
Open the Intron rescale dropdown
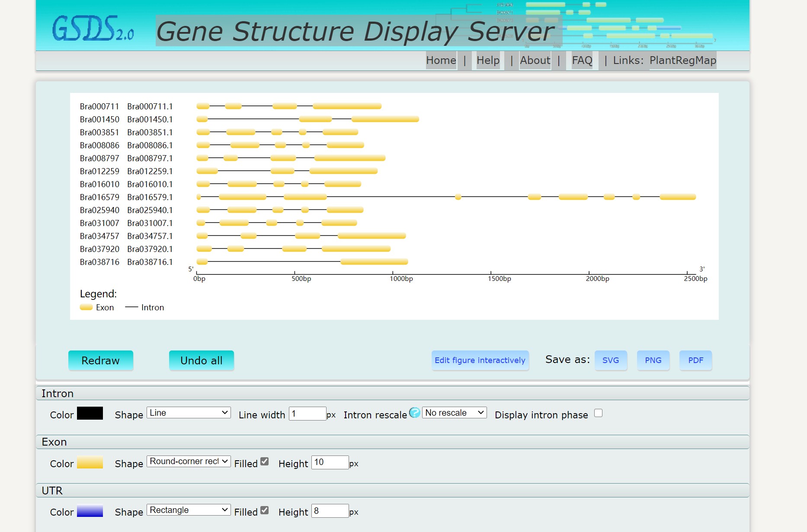454,413
